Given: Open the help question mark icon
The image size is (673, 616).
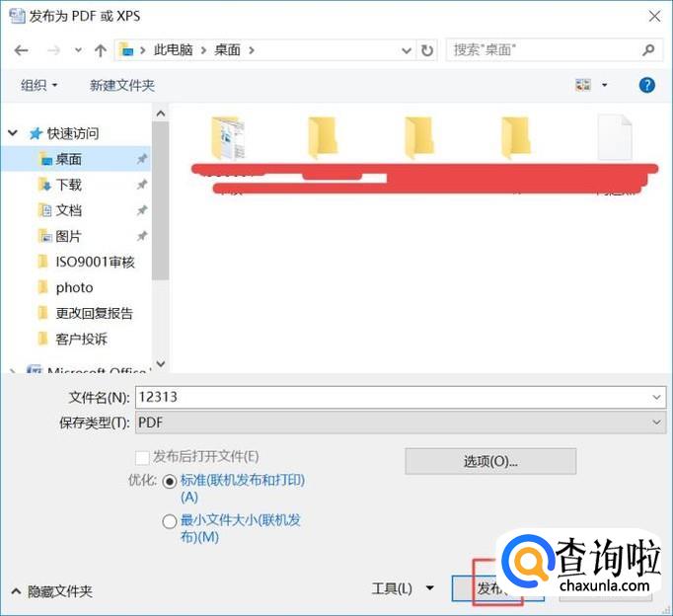Looking at the screenshot, I should pos(647,86).
